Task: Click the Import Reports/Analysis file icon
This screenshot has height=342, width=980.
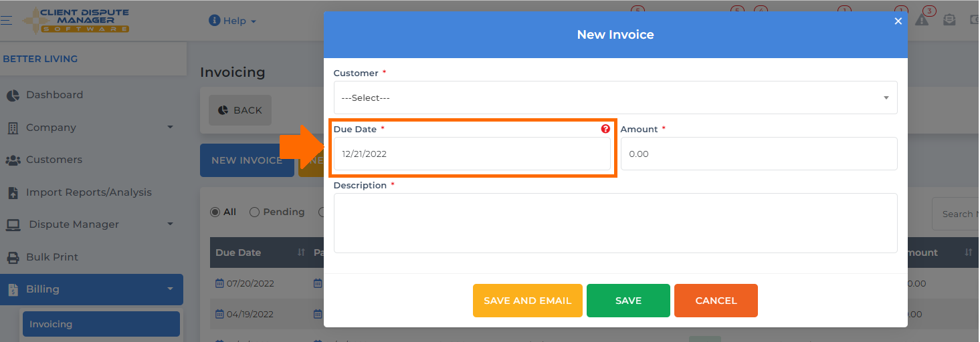Action: coord(13,192)
